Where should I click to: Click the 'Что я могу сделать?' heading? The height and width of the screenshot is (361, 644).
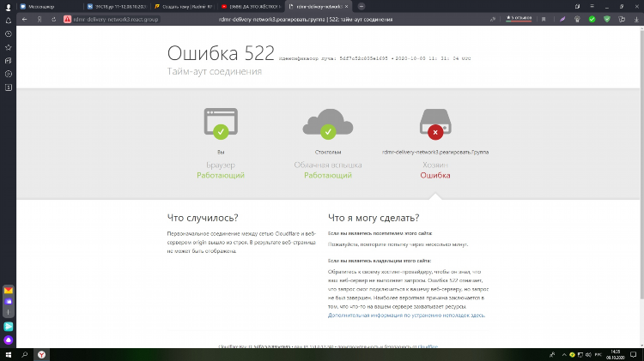pyautogui.click(x=374, y=218)
